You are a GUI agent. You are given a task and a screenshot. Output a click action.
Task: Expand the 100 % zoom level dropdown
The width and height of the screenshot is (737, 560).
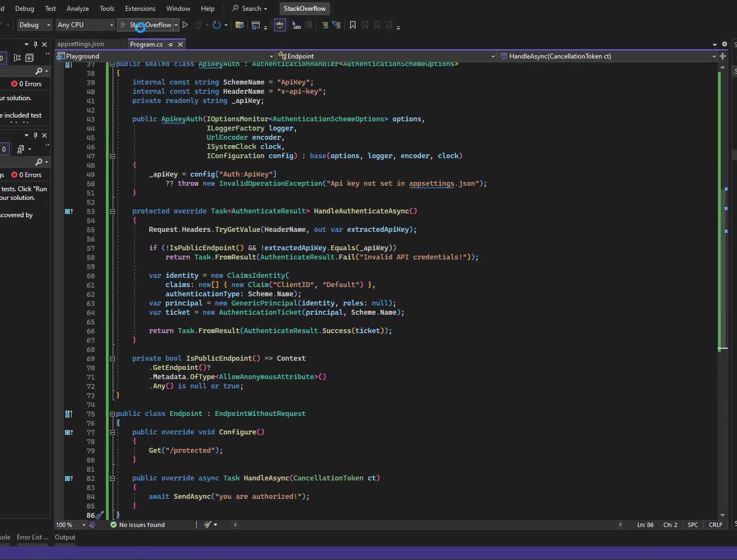click(83, 524)
